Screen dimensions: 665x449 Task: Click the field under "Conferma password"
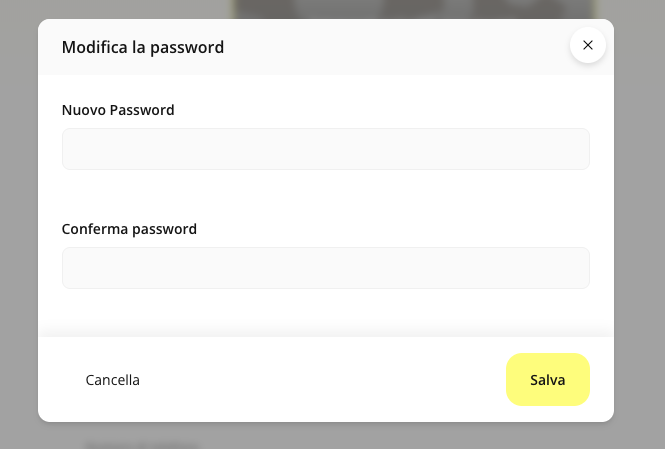pos(326,268)
